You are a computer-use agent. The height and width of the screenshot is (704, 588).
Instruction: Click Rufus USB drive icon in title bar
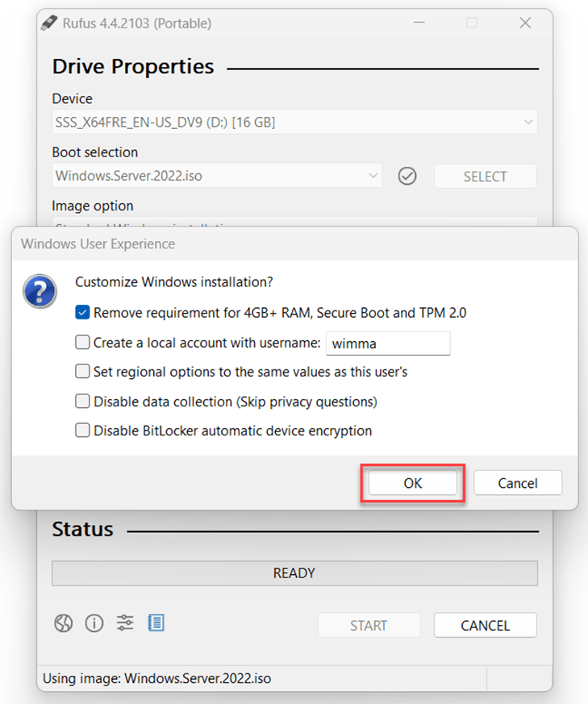tap(50, 23)
